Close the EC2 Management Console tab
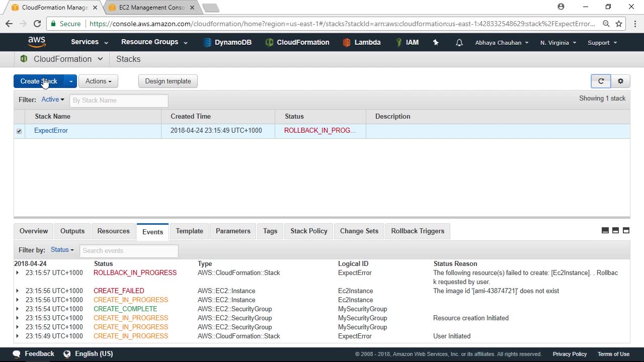644x362 pixels. click(x=192, y=8)
